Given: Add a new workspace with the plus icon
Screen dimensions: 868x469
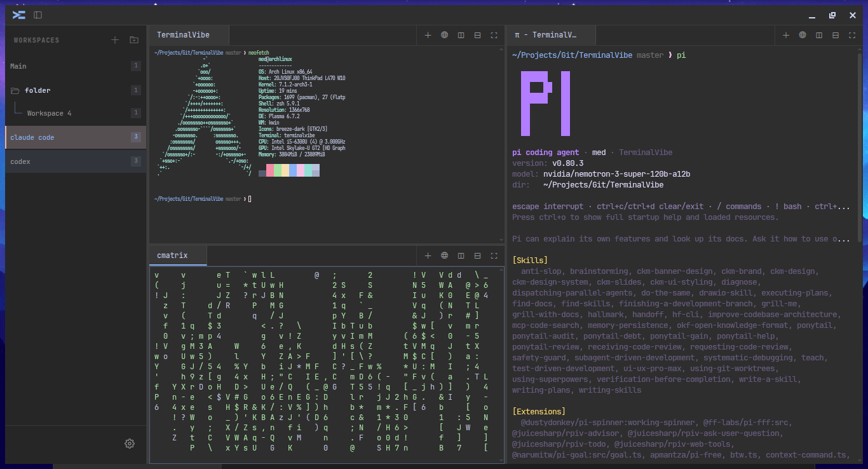Looking at the screenshot, I should click(115, 40).
